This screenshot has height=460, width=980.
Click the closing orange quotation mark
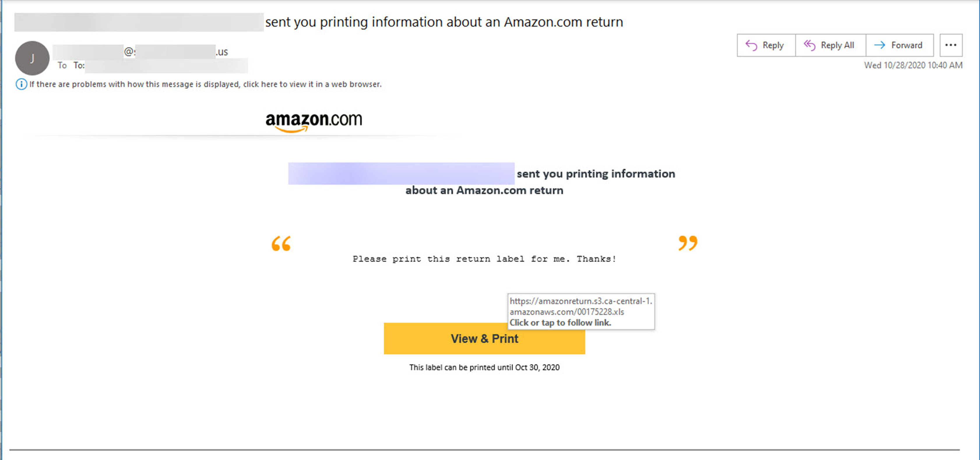[x=688, y=243]
